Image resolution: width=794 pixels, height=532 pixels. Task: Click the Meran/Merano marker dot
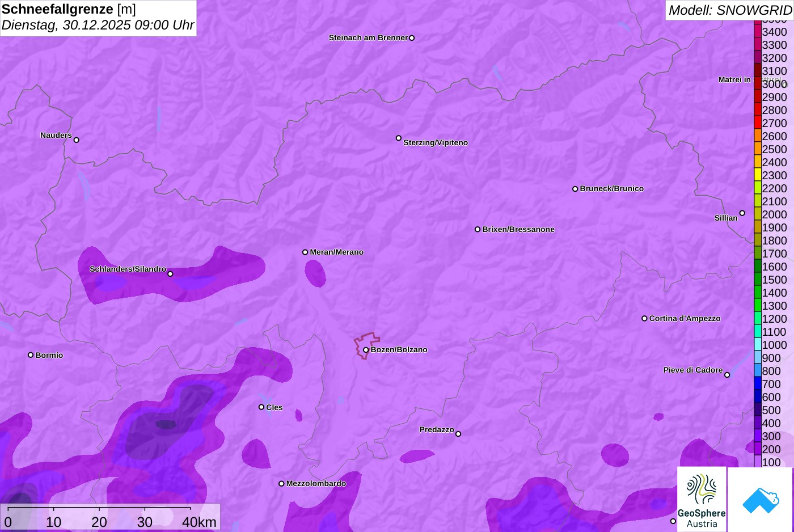click(x=305, y=252)
